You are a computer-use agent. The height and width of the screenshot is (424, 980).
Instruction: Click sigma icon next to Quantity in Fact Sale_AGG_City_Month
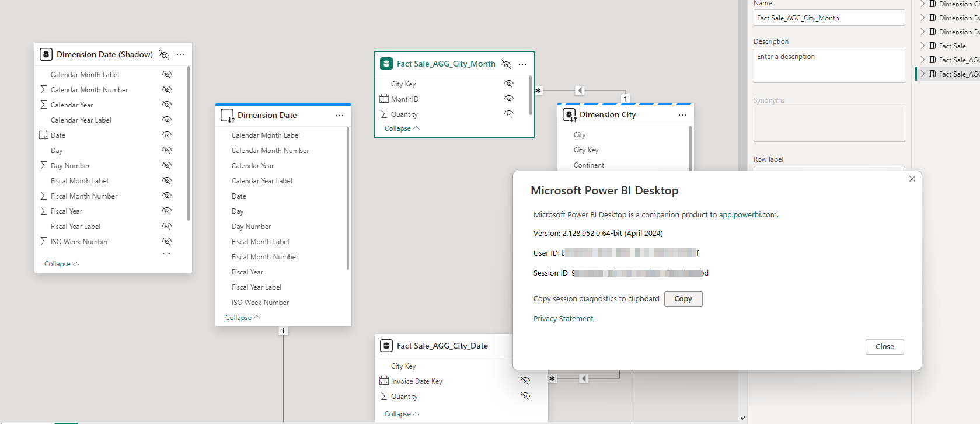384,114
